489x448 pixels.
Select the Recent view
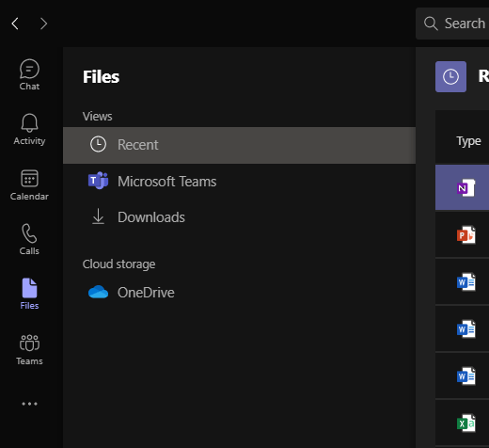(239, 145)
